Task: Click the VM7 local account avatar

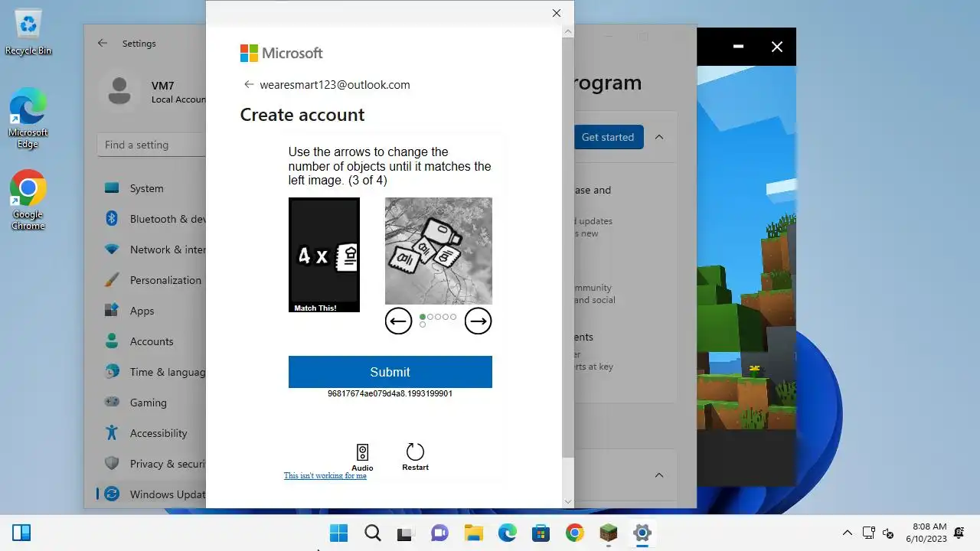Action: pyautogui.click(x=119, y=91)
